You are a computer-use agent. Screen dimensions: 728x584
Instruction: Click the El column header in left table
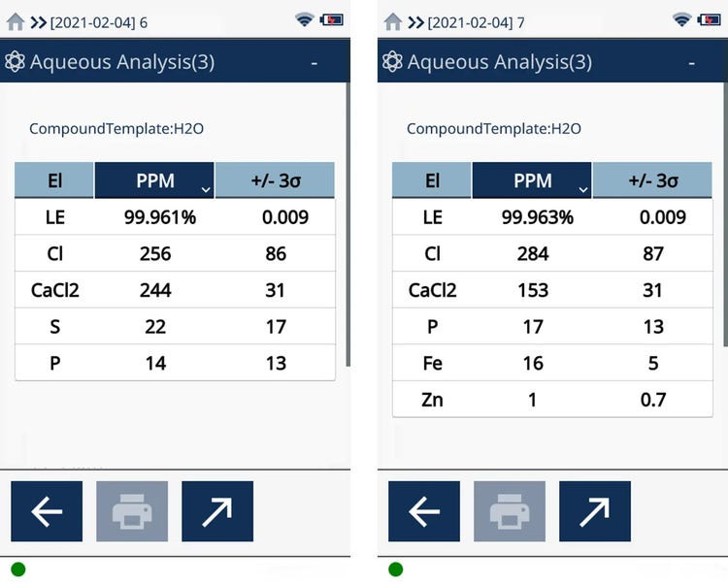click(x=54, y=180)
